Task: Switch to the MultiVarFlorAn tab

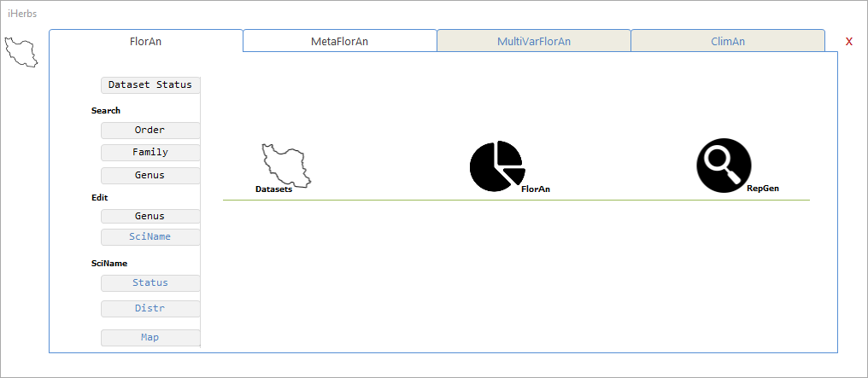Action: [534, 41]
